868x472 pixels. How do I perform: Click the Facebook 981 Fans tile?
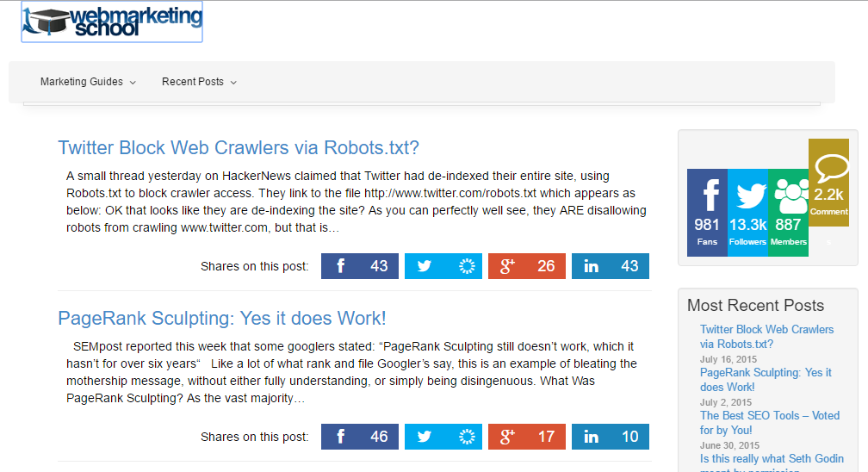pyautogui.click(x=708, y=213)
